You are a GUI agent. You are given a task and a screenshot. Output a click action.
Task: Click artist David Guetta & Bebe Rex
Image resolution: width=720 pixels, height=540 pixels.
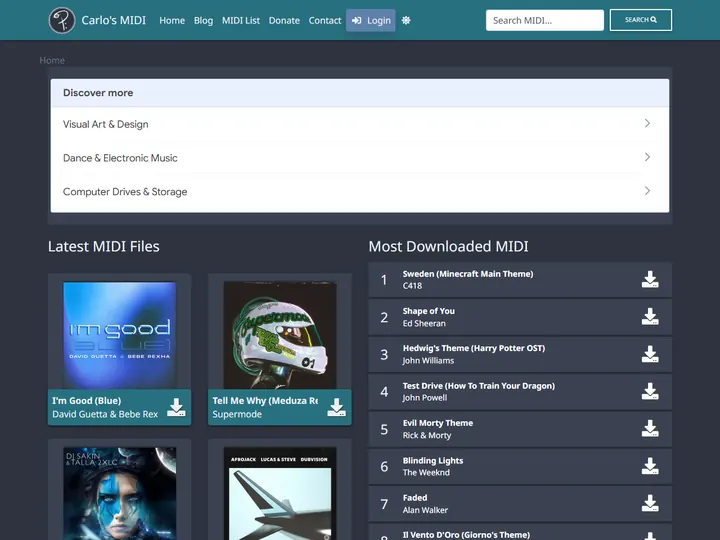pos(105,414)
